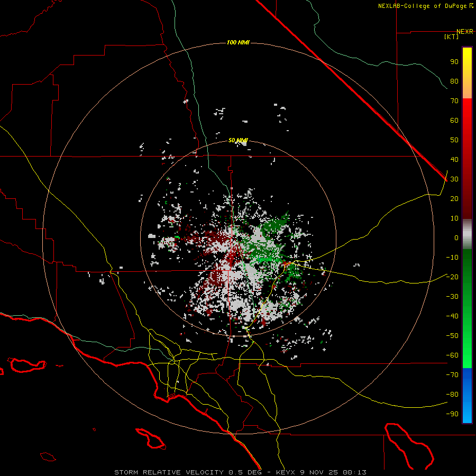
Task: Click the 100 NMI range ring label
Action: (238, 42)
